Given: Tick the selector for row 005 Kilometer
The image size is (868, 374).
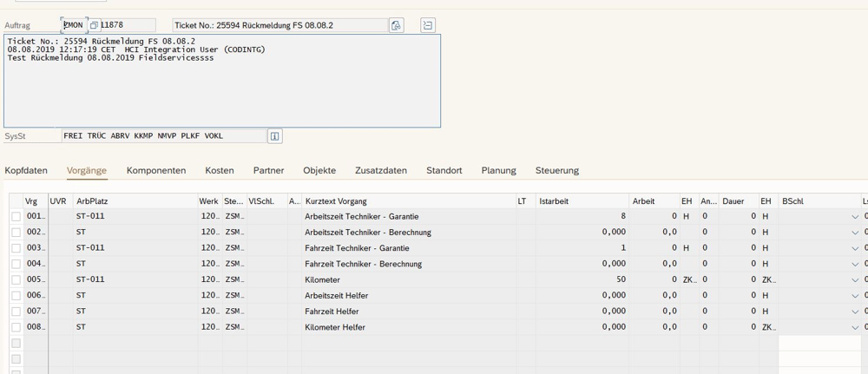Looking at the screenshot, I should [16, 280].
